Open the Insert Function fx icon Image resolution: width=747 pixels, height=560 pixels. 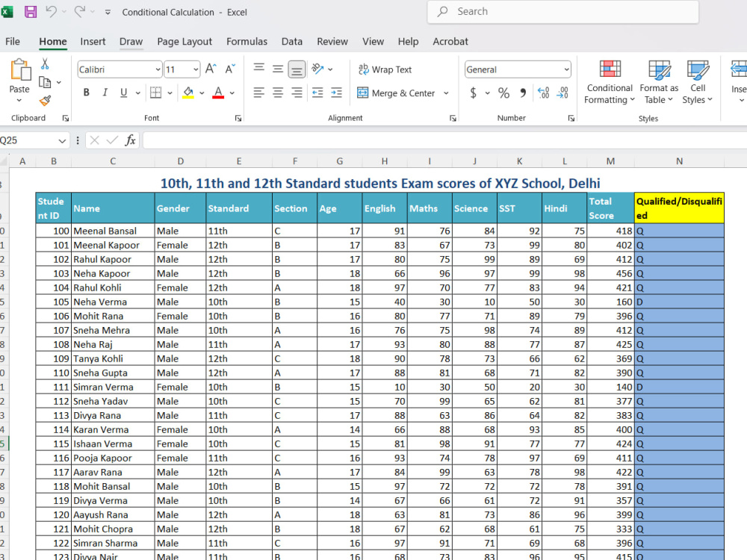tap(130, 140)
